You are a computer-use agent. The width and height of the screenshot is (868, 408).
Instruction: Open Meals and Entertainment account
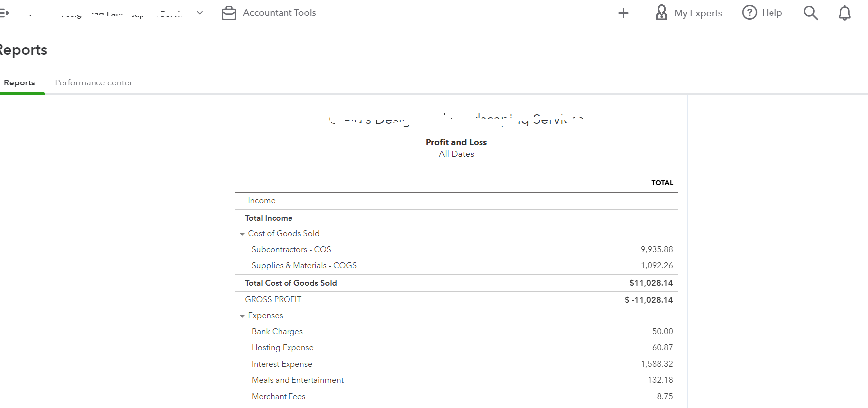(x=297, y=380)
